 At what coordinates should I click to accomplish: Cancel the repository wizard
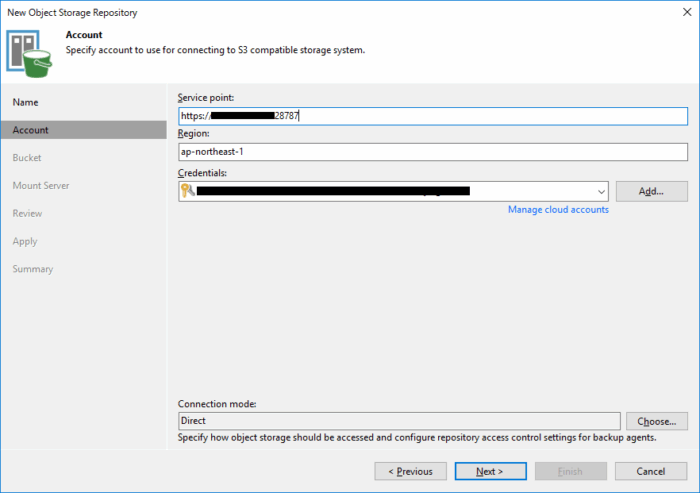651,471
